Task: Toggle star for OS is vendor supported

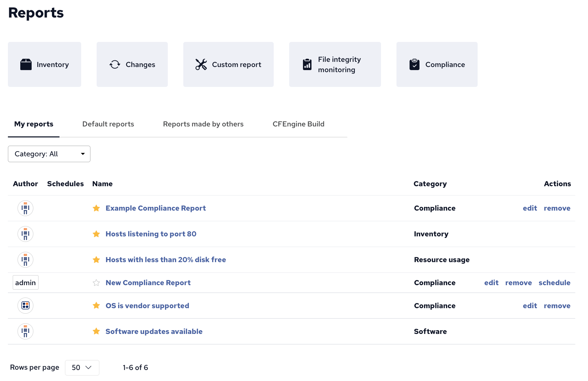Action: pos(96,305)
